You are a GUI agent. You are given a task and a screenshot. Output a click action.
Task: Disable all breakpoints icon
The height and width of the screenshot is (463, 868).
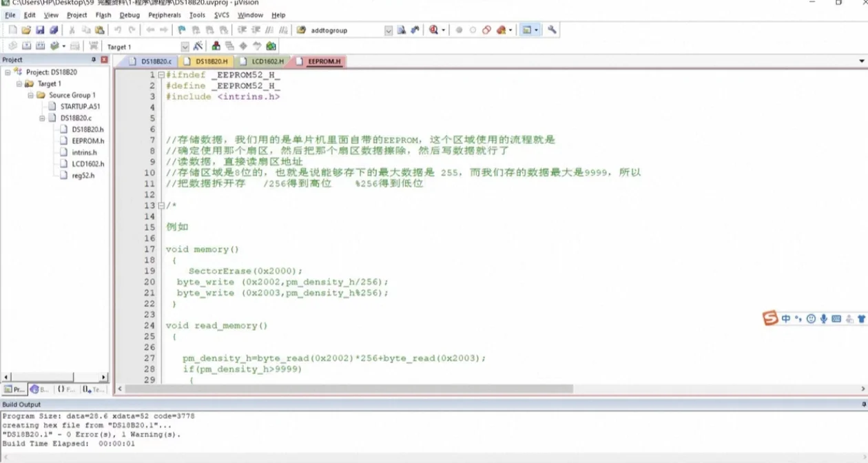pos(486,30)
